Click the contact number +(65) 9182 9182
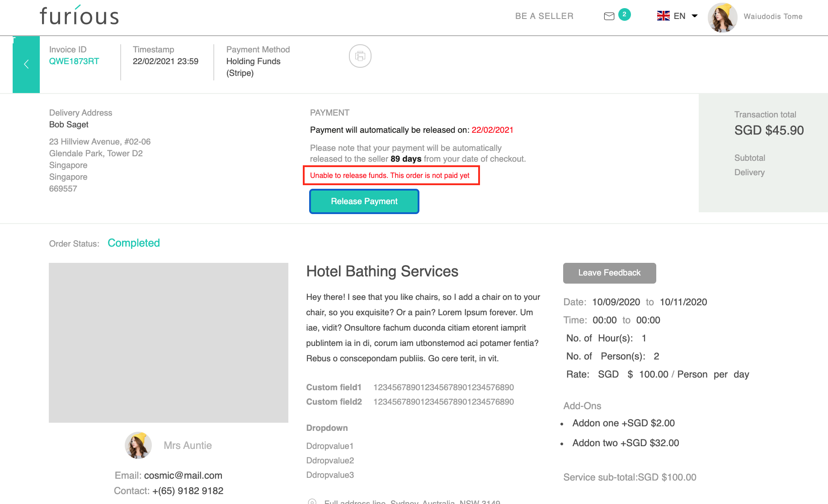 [x=188, y=491]
